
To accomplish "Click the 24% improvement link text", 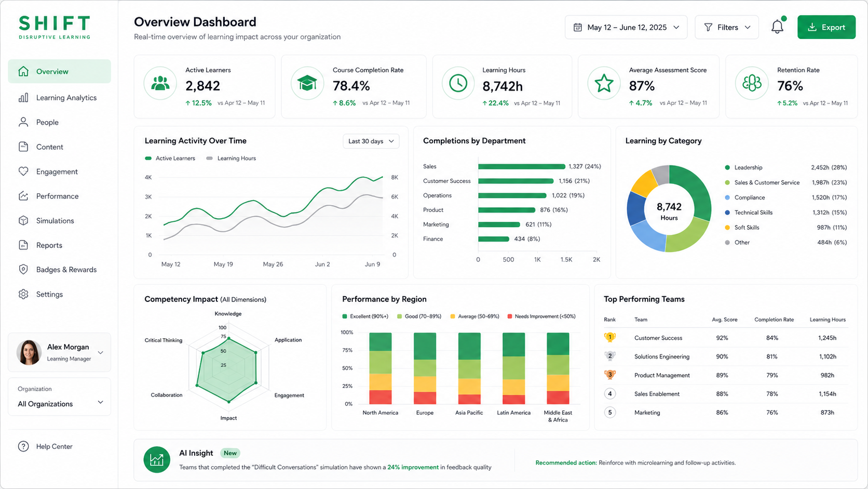I will coord(413,467).
